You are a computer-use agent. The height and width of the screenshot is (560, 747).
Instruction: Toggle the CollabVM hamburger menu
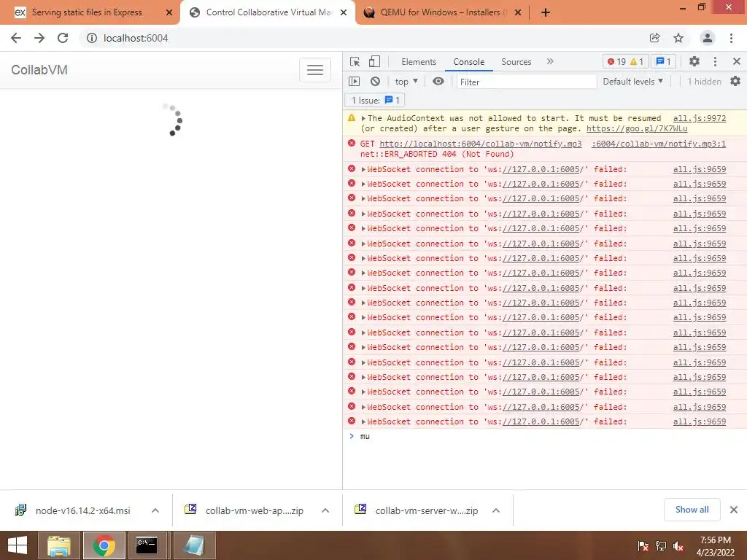pyautogui.click(x=315, y=70)
